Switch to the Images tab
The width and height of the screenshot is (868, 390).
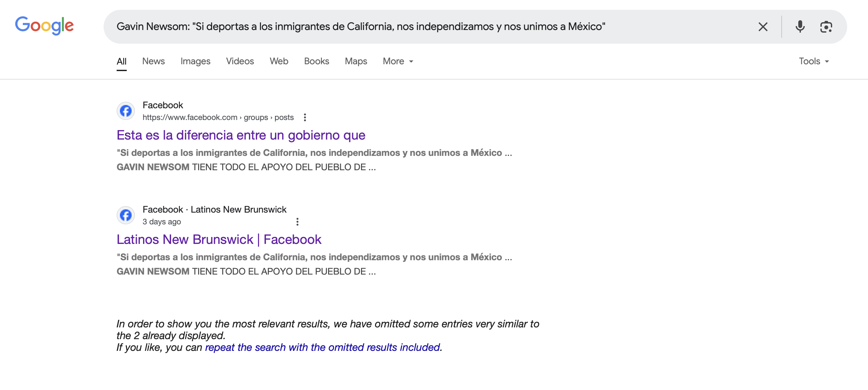point(195,61)
